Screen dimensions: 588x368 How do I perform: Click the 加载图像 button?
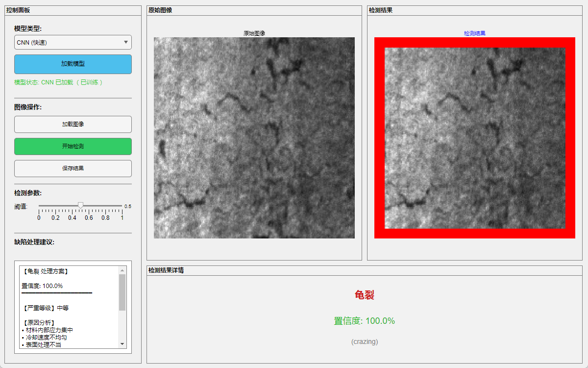pyautogui.click(x=73, y=125)
